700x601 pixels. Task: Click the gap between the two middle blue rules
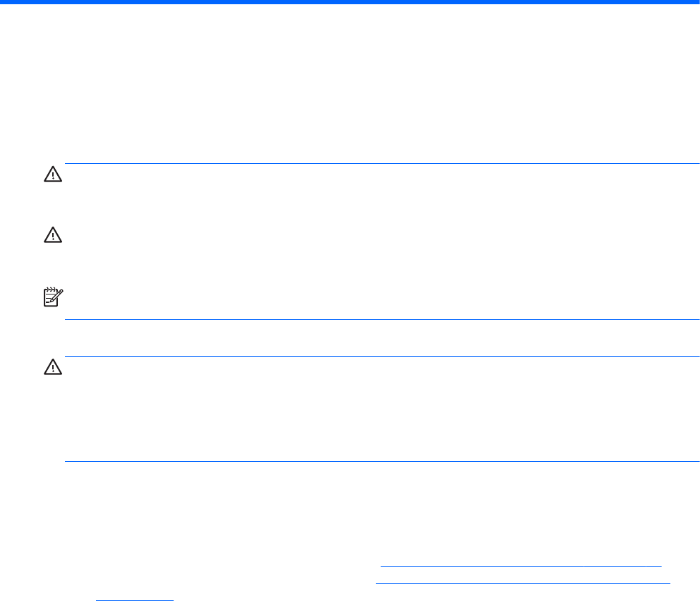[x=381, y=338]
